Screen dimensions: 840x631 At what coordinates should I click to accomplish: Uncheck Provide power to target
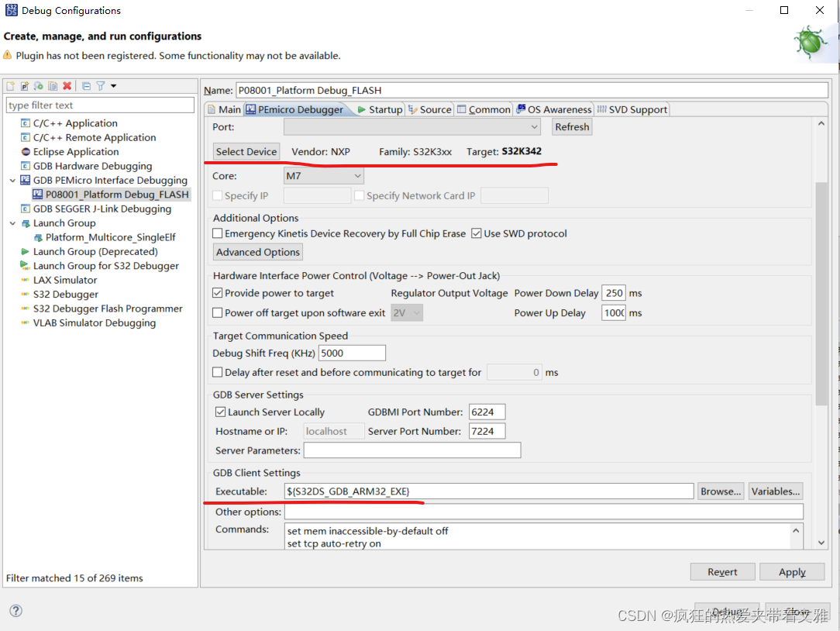click(218, 293)
